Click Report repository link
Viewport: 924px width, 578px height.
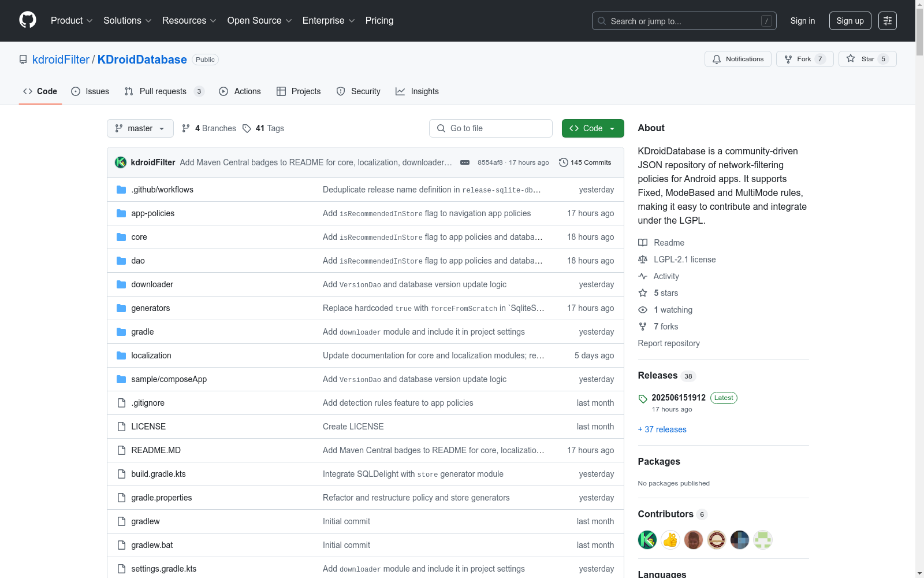pyautogui.click(x=669, y=343)
